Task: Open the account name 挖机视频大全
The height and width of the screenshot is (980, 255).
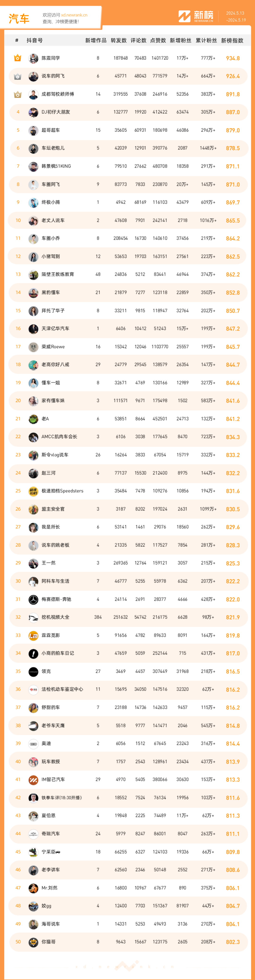Action: tap(55, 617)
